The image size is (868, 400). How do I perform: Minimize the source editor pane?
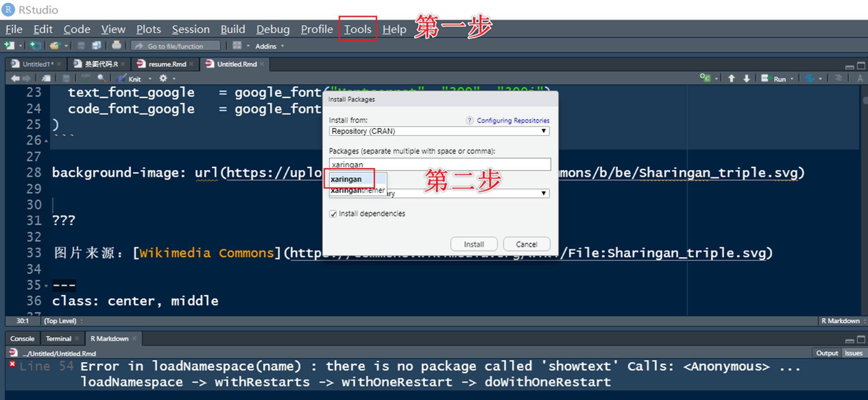coord(850,67)
